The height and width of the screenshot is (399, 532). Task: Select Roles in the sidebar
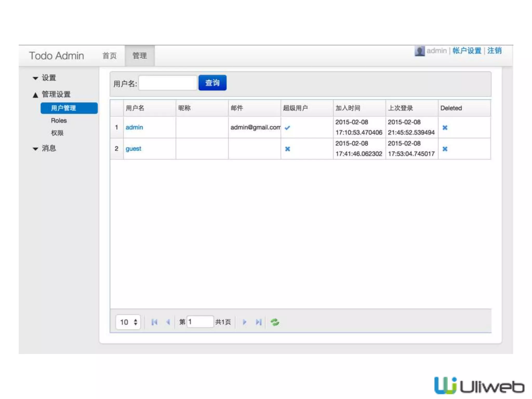click(59, 121)
